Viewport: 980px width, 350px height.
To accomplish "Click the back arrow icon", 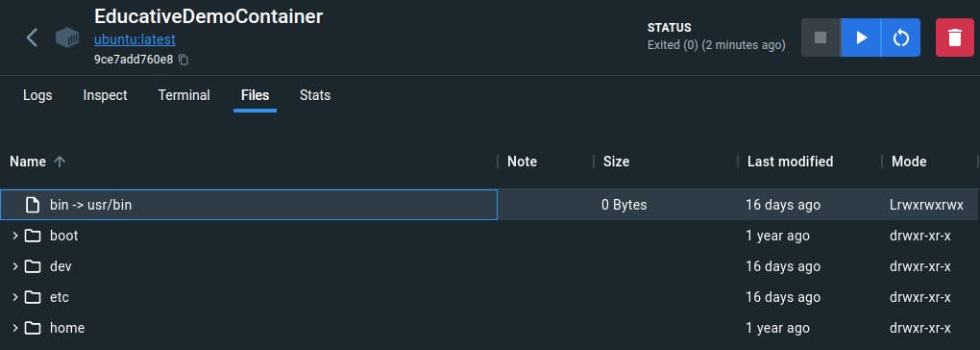I will coord(32,37).
